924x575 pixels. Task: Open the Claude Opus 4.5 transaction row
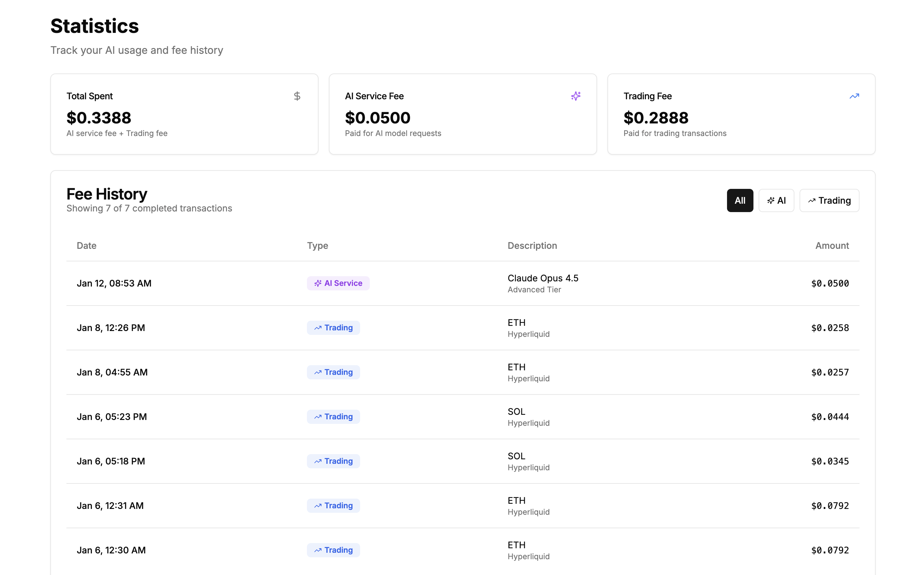click(x=457, y=283)
